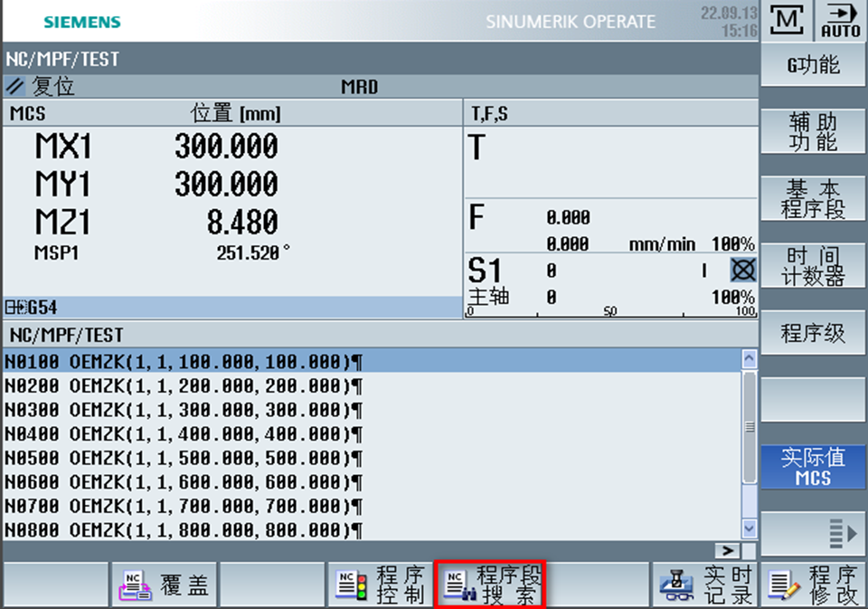Select the AUTO mode icon
868x609 pixels.
tap(840, 21)
